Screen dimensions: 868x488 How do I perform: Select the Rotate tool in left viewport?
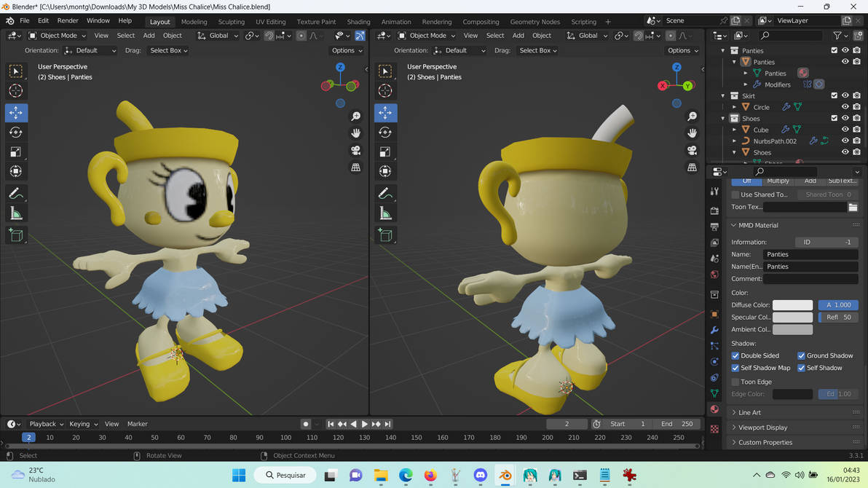click(x=16, y=133)
